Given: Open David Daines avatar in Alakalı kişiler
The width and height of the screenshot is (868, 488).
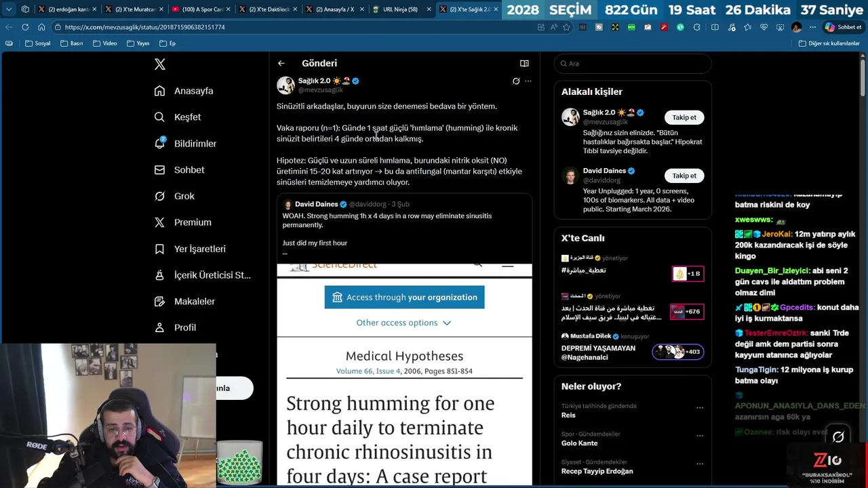Looking at the screenshot, I should (x=570, y=176).
